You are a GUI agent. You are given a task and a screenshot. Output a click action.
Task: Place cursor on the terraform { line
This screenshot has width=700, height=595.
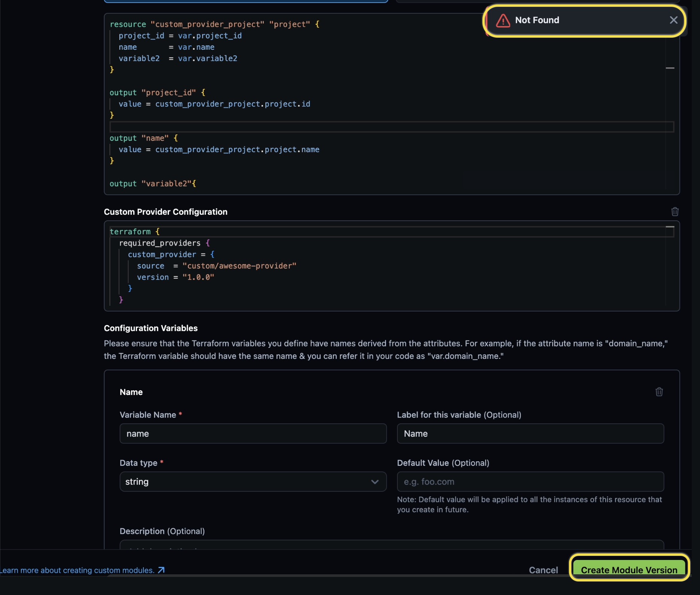point(135,232)
